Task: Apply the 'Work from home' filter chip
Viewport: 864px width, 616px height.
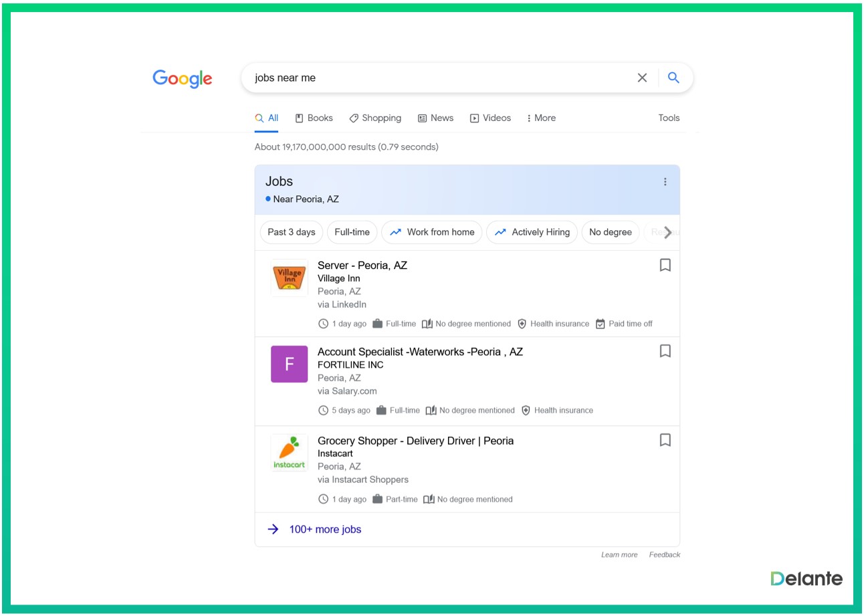Action: click(x=432, y=232)
